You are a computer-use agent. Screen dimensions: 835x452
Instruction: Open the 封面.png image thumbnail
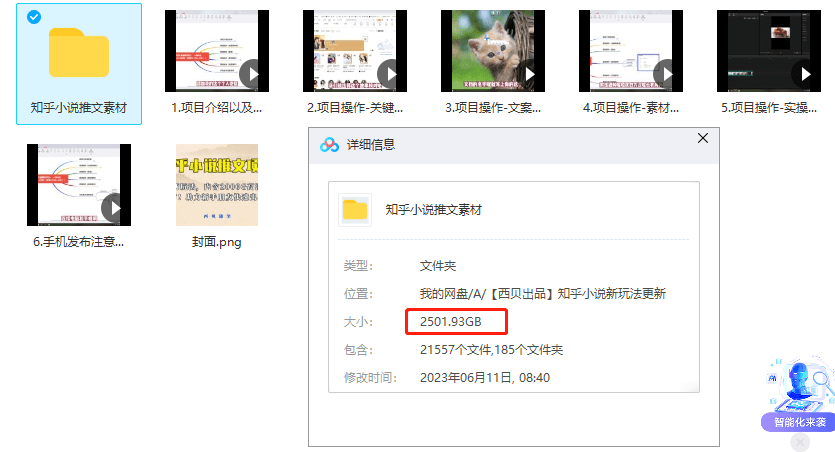tap(217, 184)
